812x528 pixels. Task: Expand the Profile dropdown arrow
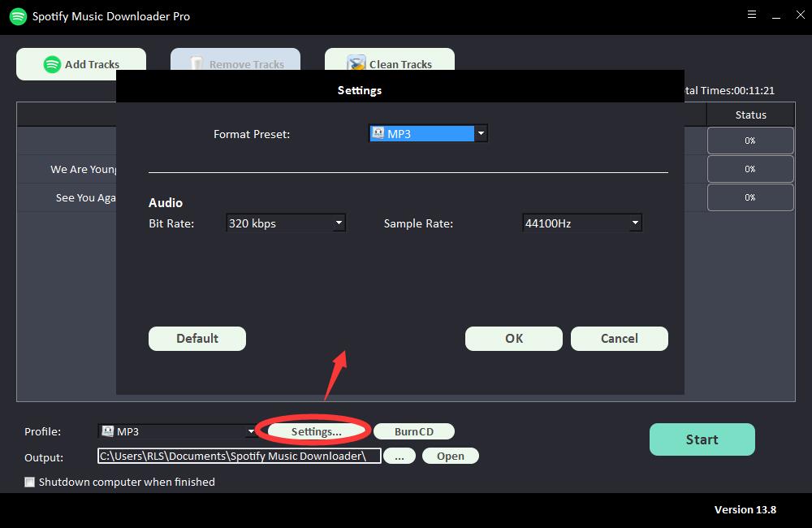[251, 431]
